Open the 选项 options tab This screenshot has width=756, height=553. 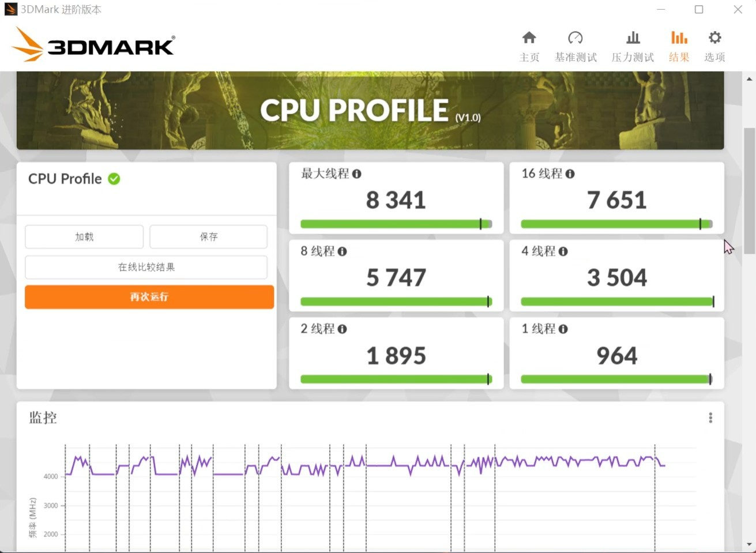(714, 46)
